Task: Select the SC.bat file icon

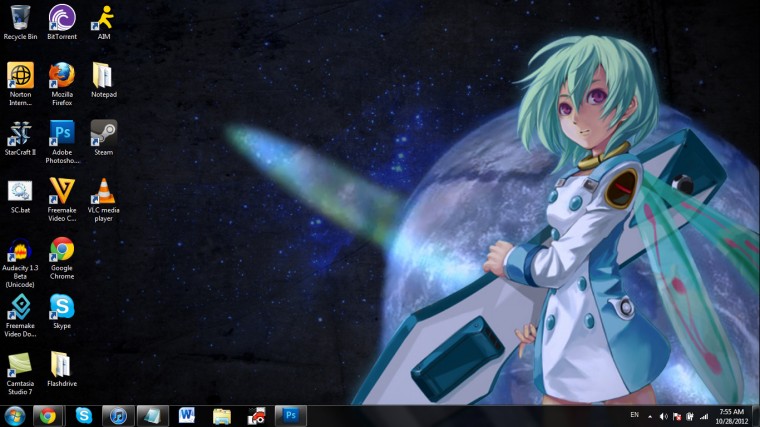Action: 20,196
